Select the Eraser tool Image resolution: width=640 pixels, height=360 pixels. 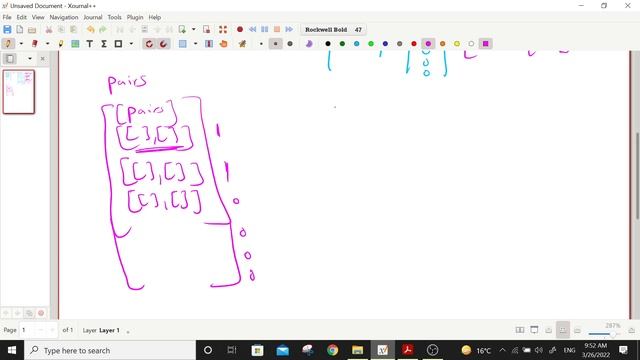35,44
